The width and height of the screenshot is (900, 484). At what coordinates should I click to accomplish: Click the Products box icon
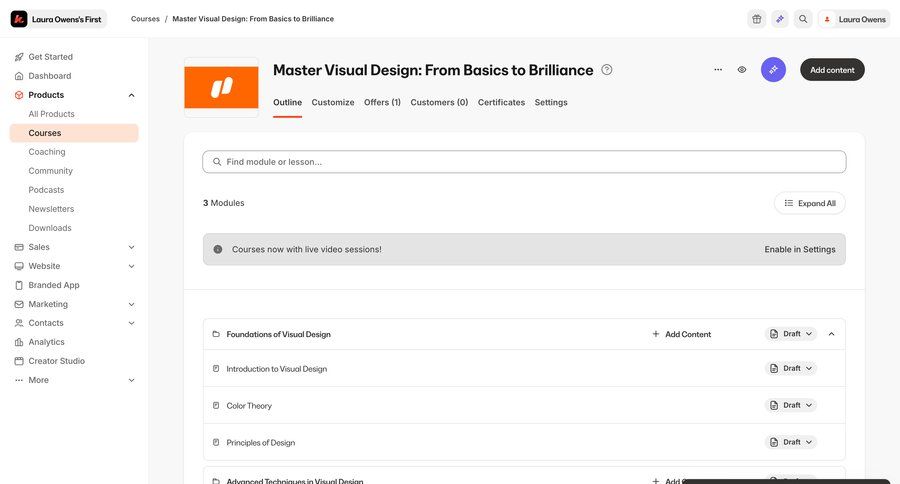[19, 95]
